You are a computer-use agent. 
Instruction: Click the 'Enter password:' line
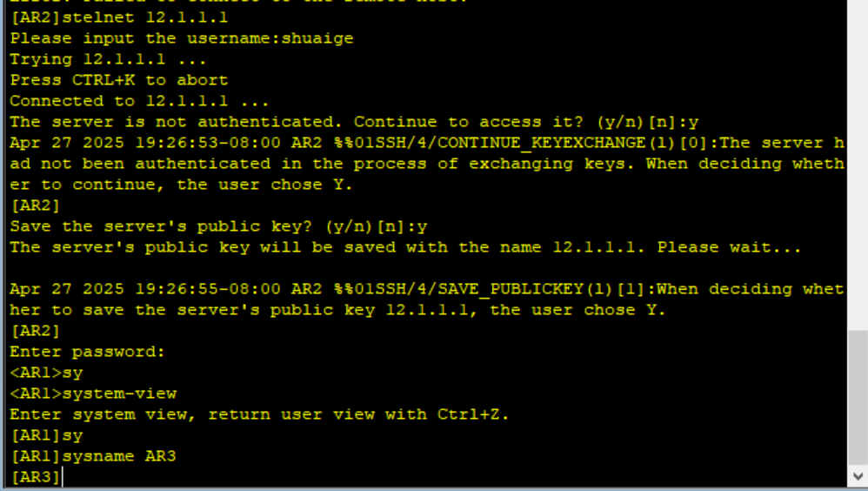88,352
